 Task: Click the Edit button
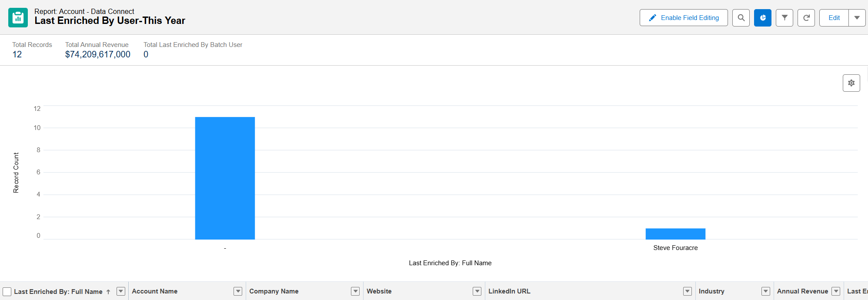click(834, 18)
